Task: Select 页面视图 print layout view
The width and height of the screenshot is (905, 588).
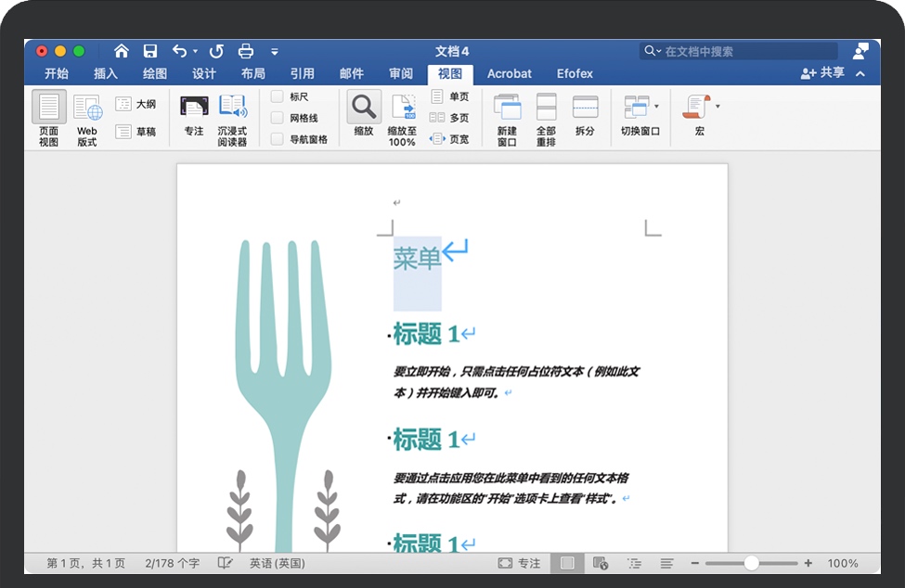Action: [49, 118]
